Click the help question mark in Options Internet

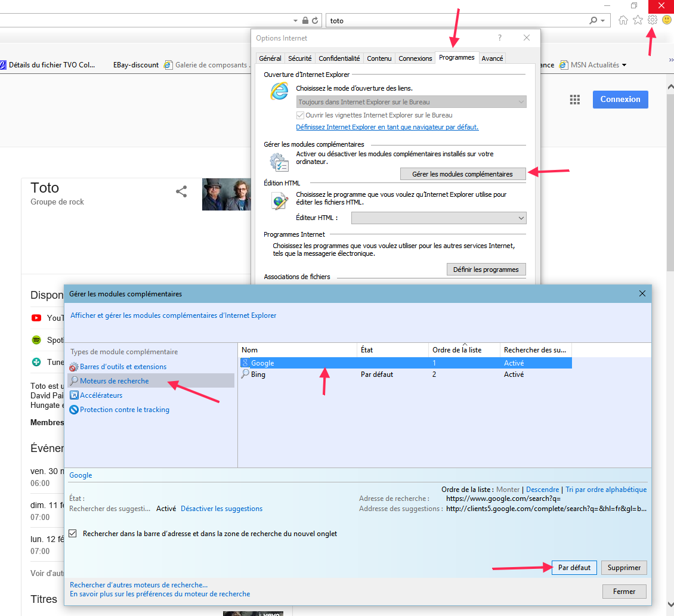click(x=499, y=38)
